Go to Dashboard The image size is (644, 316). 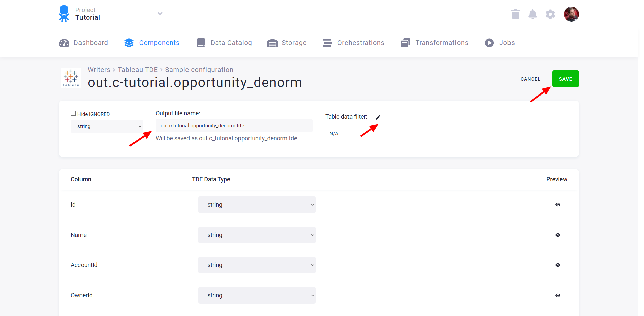pyautogui.click(x=84, y=43)
